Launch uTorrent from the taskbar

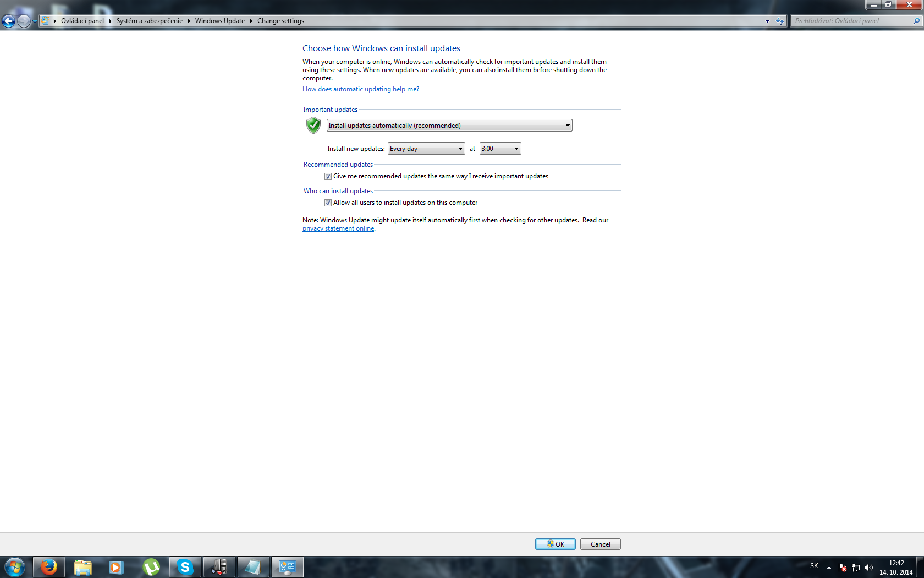click(151, 567)
